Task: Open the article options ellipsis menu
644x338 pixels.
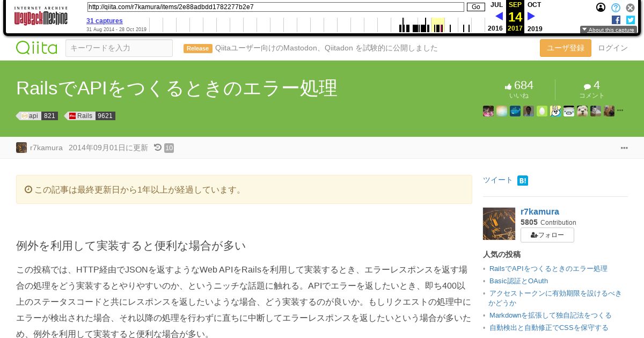Action: click(624, 148)
